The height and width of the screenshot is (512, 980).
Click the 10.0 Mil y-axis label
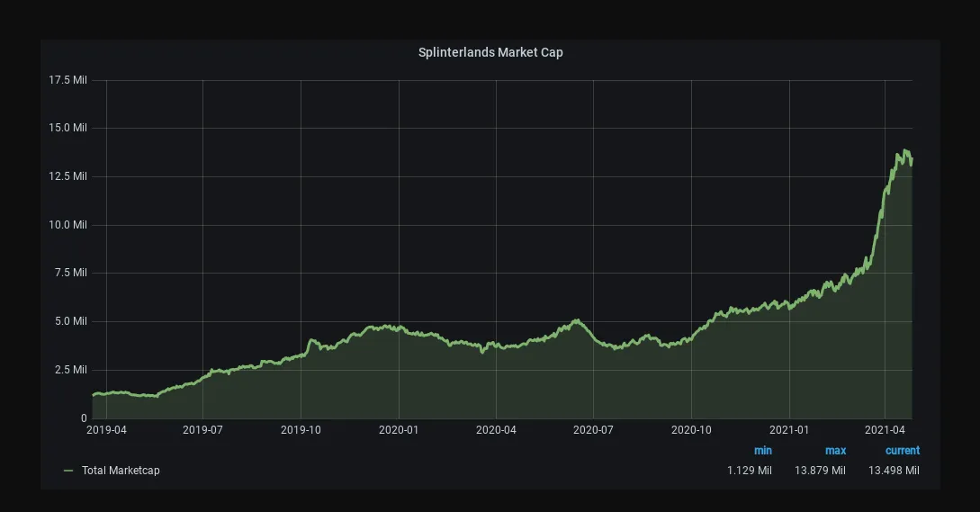[x=67, y=224]
